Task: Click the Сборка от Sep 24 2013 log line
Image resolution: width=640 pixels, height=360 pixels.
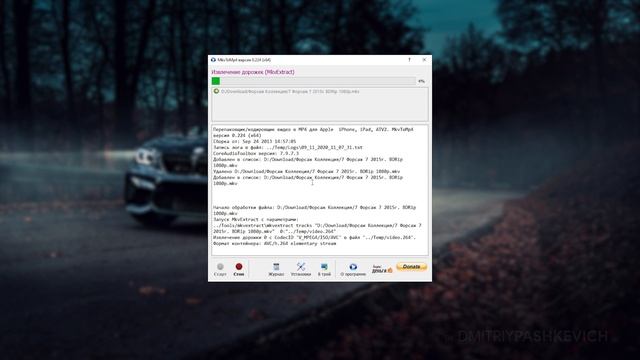Action: [x=254, y=141]
